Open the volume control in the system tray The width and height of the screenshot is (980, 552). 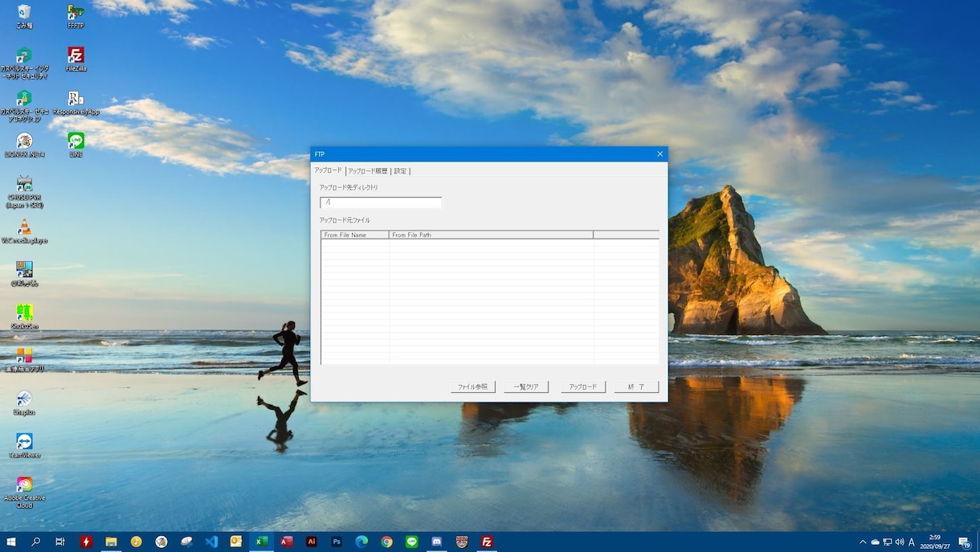pos(899,542)
